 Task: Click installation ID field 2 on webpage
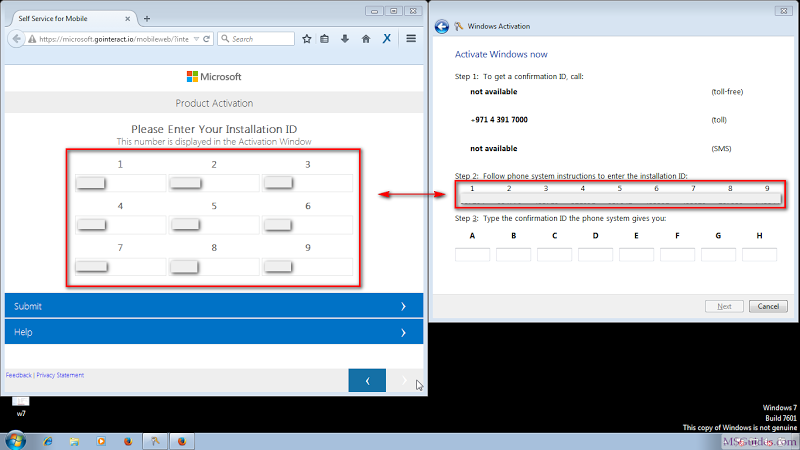point(214,183)
